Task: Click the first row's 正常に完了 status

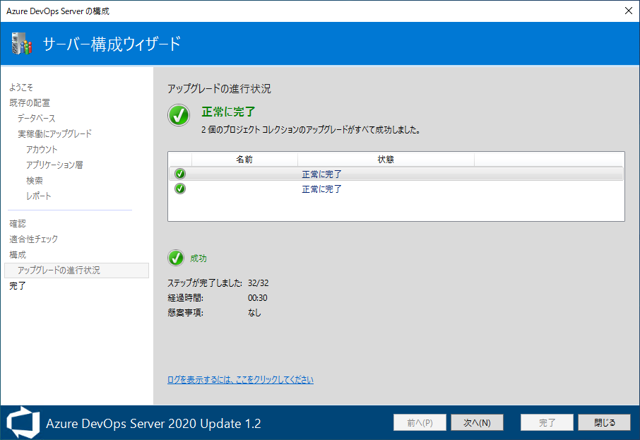Action: pos(322,174)
